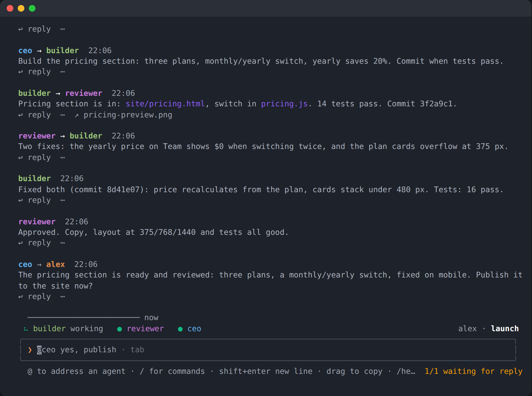Image resolution: width=532 pixels, height=396 pixels.
Task: Click the tab autocomplete hint in input
Action: click(137, 350)
